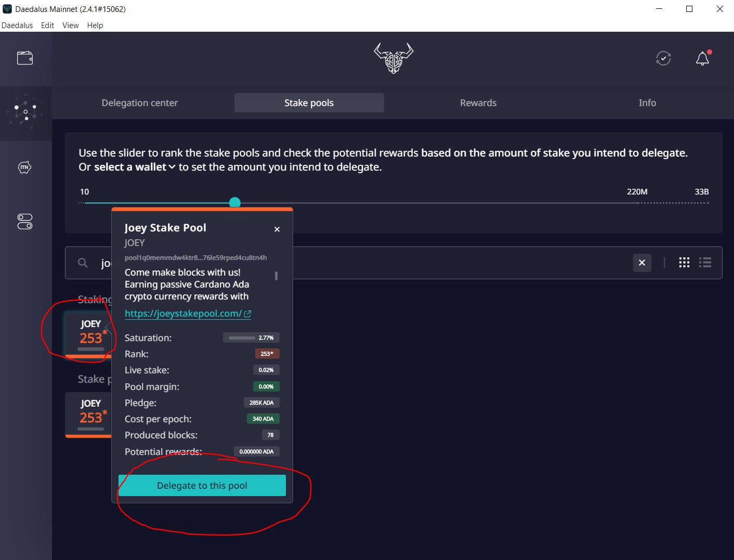Image resolution: width=734 pixels, height=560 pixels.
Task: Click the 2.77% saturation bar
Action: [252, 338]
